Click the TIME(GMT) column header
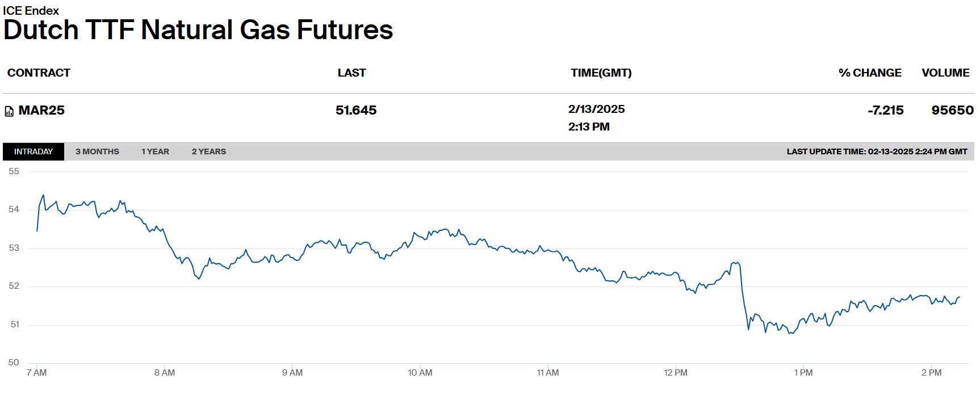Viewport: 980px width, 396px height. coord(601,73)
